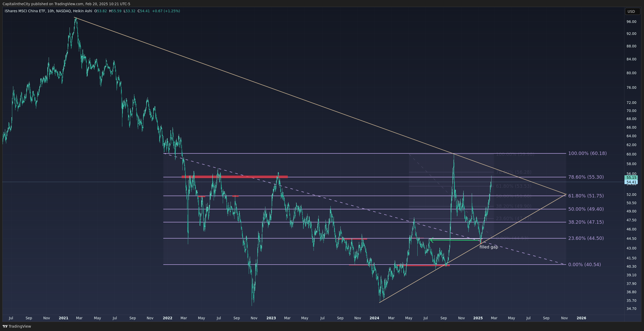Select the 78.60% (55.30) Fibonacci label
The image size is (644, 331).
click(x=586, y=177)
